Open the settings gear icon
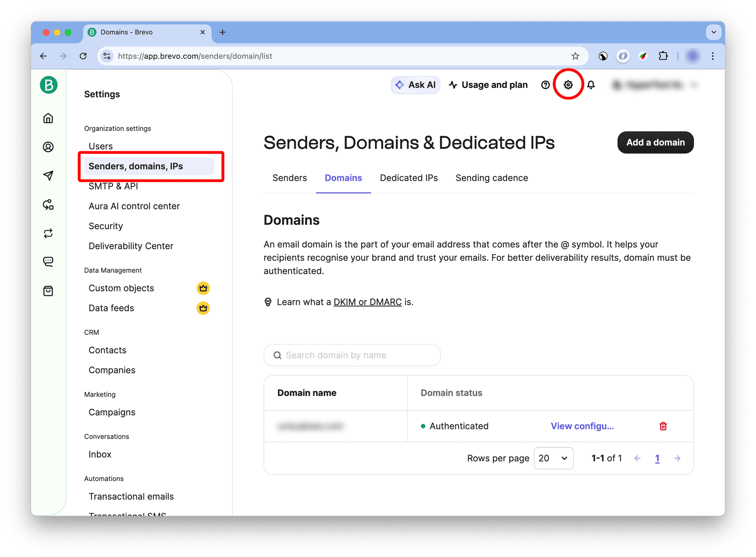This screenshot has height=557, width=756. pyautogui.click(x=568, y=85)
